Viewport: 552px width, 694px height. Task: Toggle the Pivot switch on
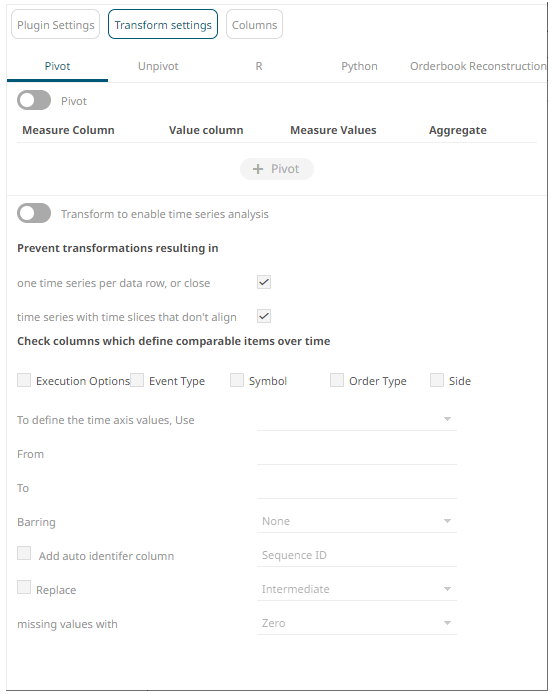tap(34, 100)
